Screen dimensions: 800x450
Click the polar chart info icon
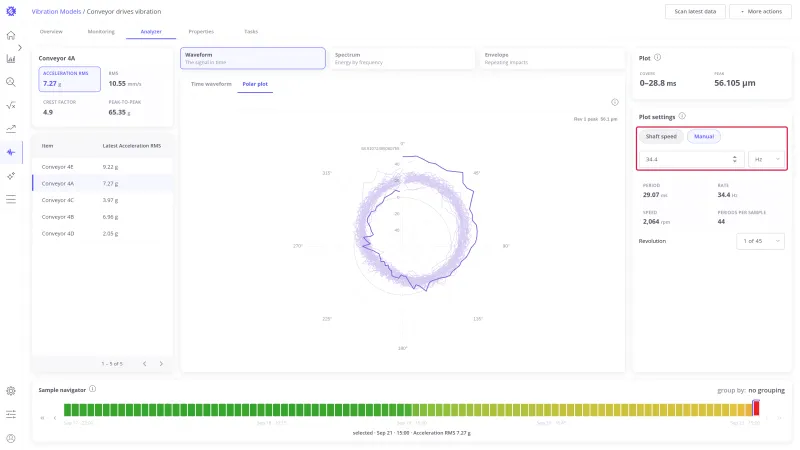click(x=615, y=102)
